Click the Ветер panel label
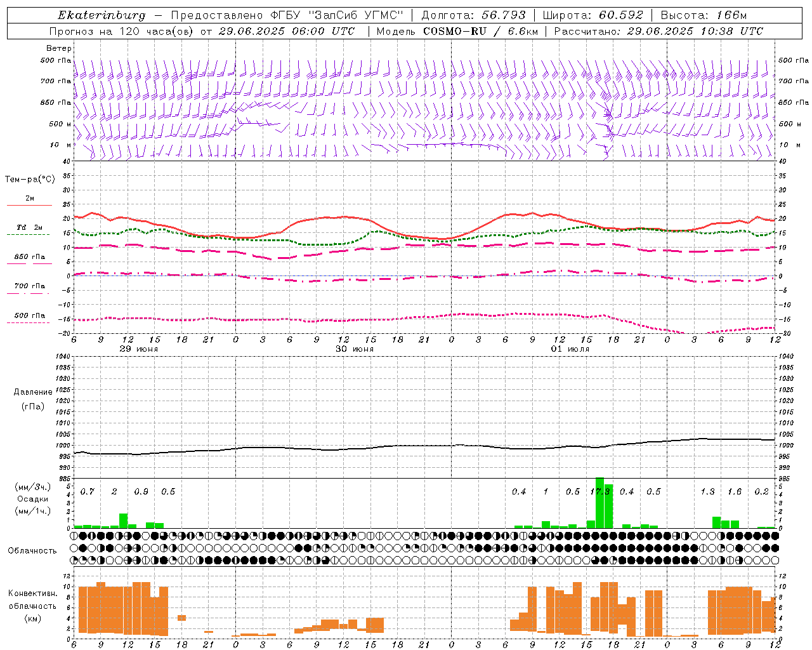812x650 pixels. 58,48
